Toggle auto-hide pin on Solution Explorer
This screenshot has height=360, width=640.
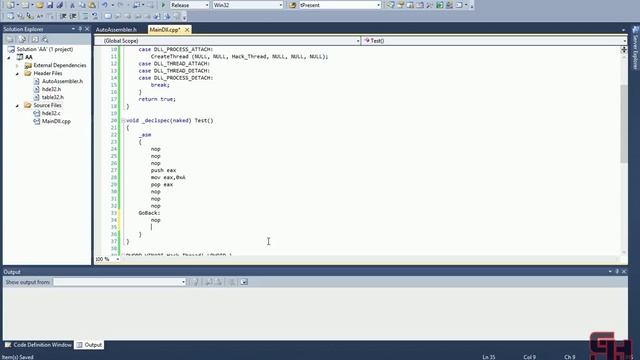80,29
